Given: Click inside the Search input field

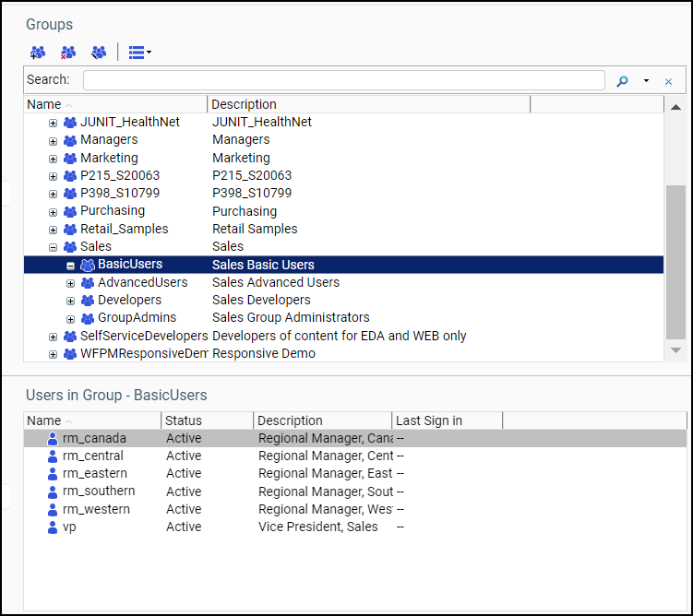Looking at the screenshot, I should [343, 80].
